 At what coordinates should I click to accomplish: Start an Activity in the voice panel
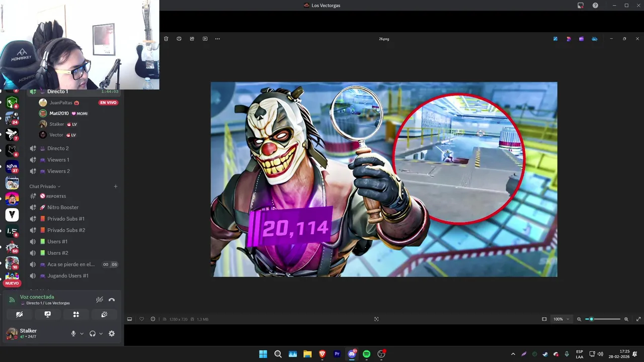[x=76, y=314]
